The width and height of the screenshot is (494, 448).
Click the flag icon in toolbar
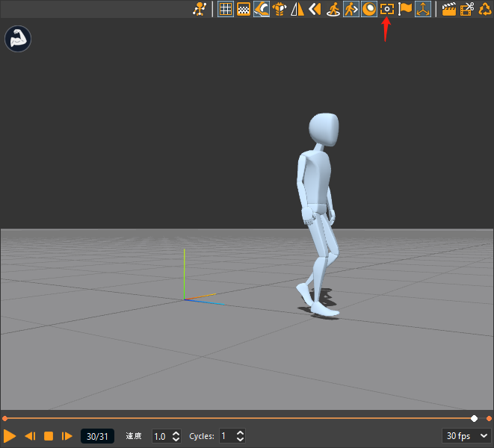[x=405, y=9]
